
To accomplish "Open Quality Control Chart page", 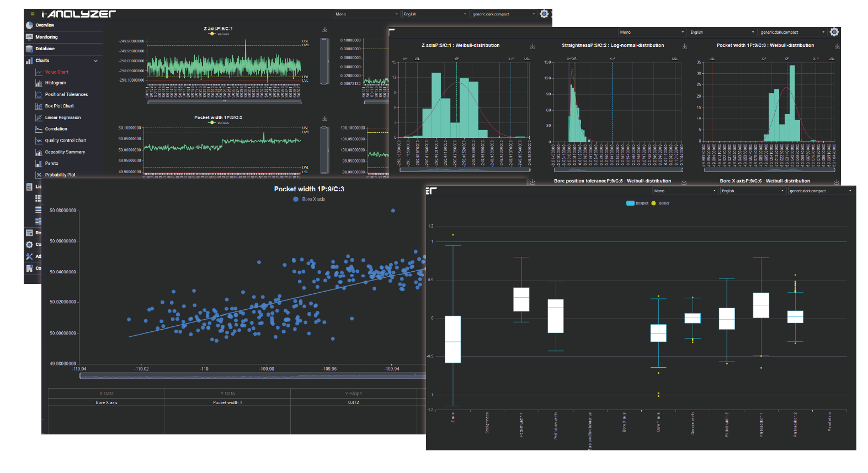I will (65, 141).
